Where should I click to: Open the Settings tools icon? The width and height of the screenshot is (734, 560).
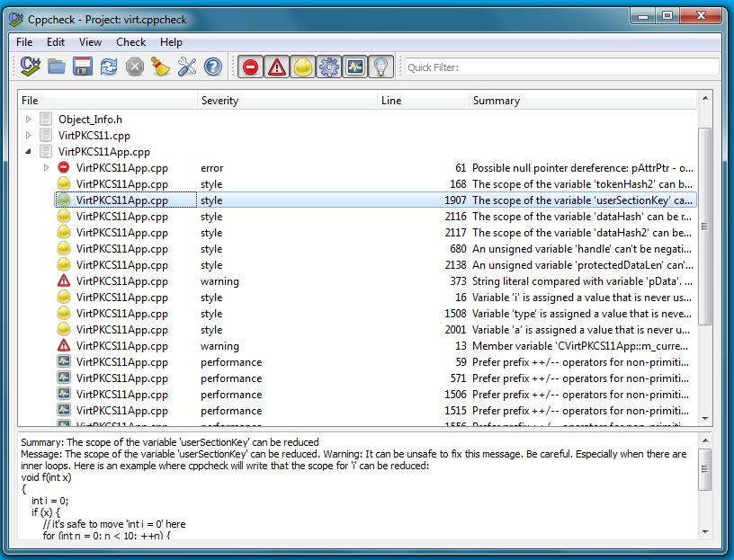click(x=187, y=67)
